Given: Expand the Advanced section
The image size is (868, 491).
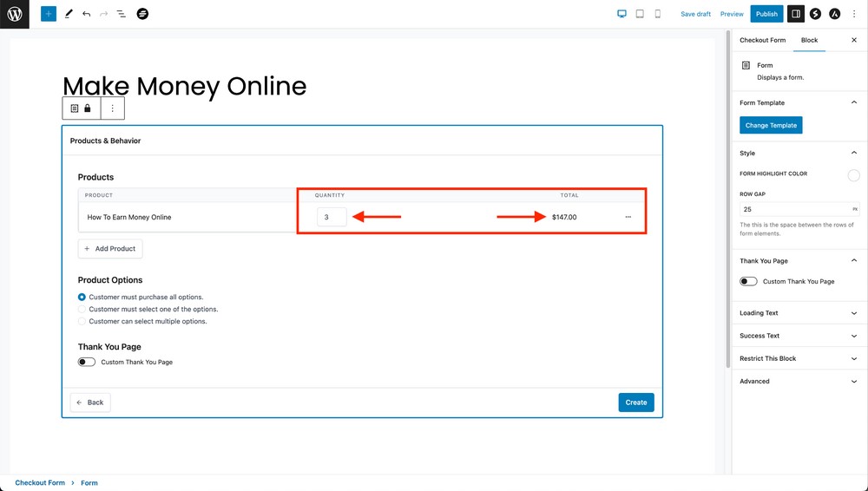Looking at the screenshot, I should pyautogui.click(x=800, y=381).
